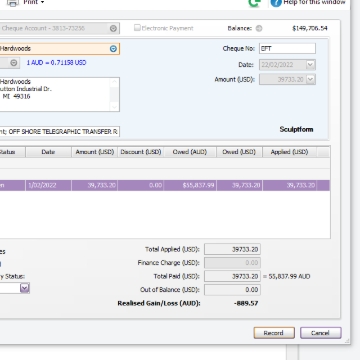
Task: Click the 55,837.99 AUD equivalent text
Action: click(289, 276)
